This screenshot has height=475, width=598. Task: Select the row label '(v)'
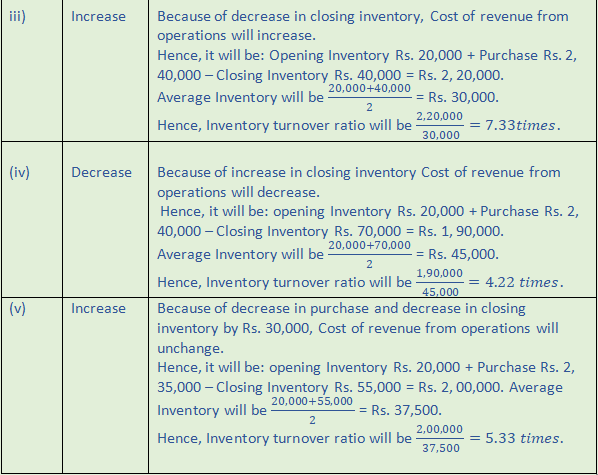point(18,308)
